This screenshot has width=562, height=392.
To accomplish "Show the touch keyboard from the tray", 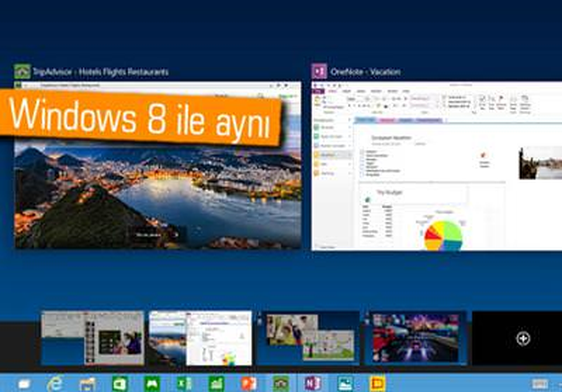I will (540, 384).
